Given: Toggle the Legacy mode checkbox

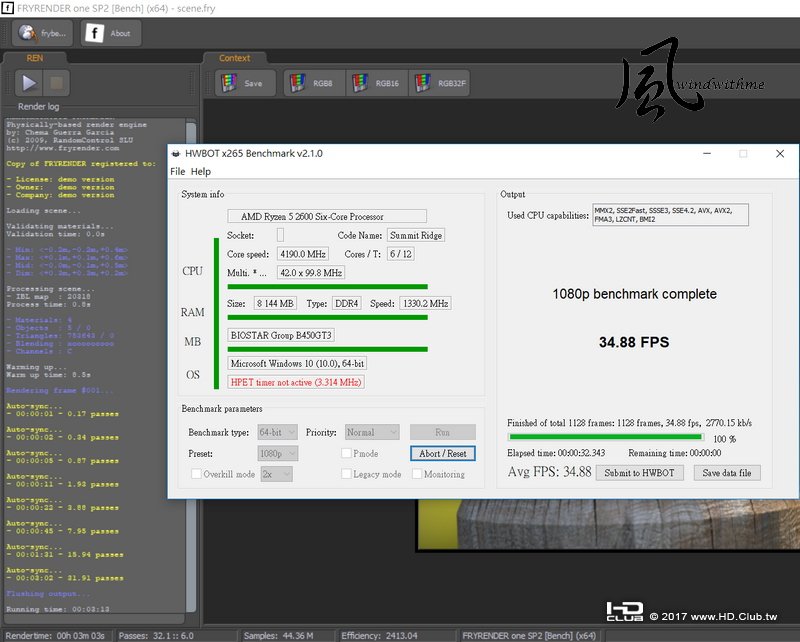Looking at the screenshot, I should point(346,474).
